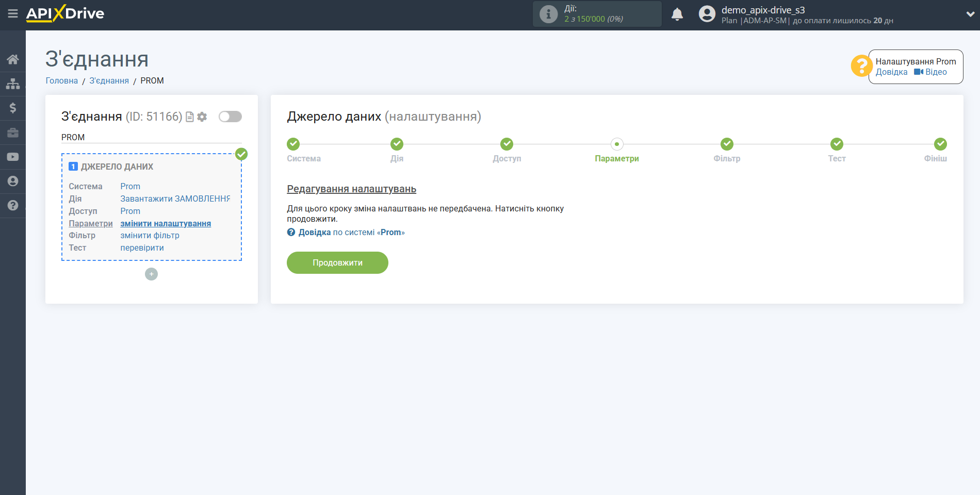Screen dimensions: 980x495
Task: Click the video camera icon beside Відео
Action: point(919,72)
